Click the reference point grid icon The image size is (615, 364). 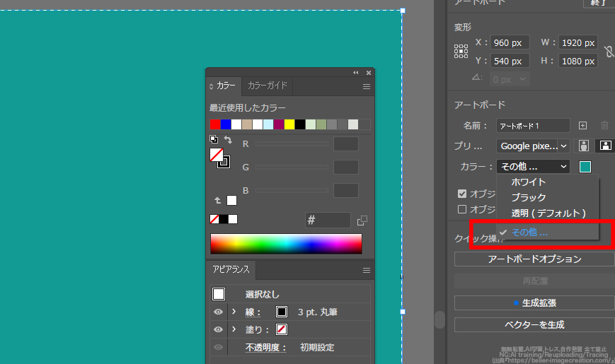(x=461, y=52)
